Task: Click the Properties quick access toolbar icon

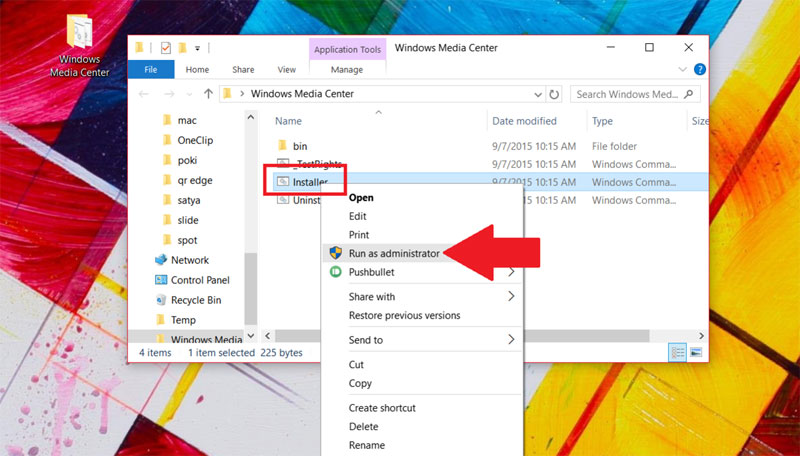Action: pyautogui.click(x=165, y=48)
